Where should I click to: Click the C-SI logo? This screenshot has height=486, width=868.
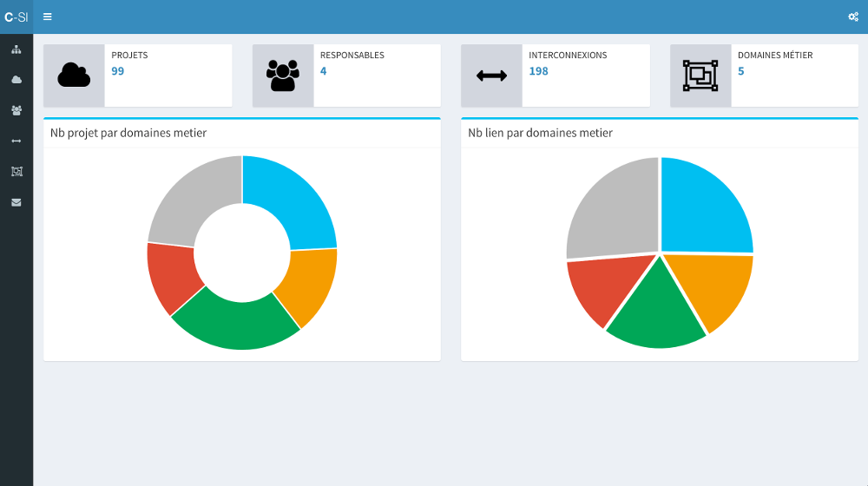(16, 16)
